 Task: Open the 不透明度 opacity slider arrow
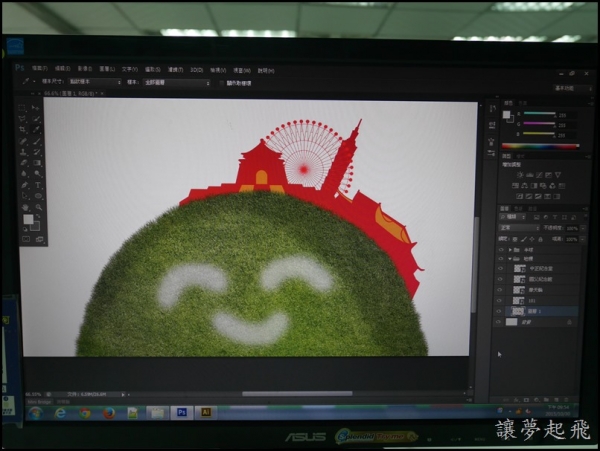583,228
